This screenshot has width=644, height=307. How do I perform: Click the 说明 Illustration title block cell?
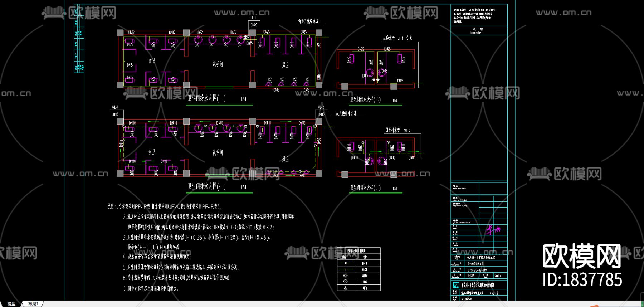(477, 30)
